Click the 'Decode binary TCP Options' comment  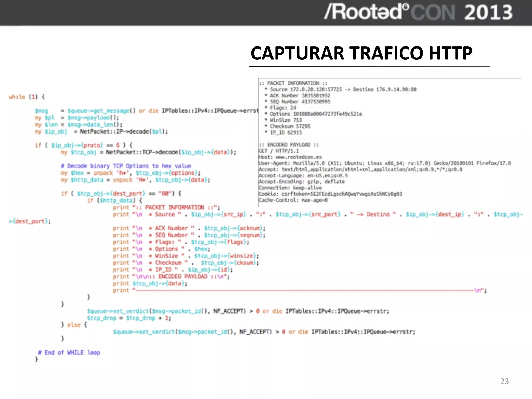coord(126,166)
